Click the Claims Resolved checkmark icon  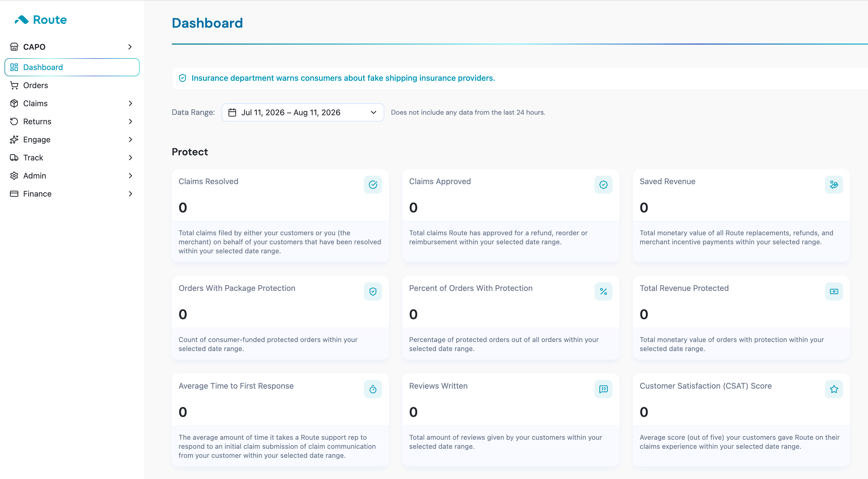(373, 185)
